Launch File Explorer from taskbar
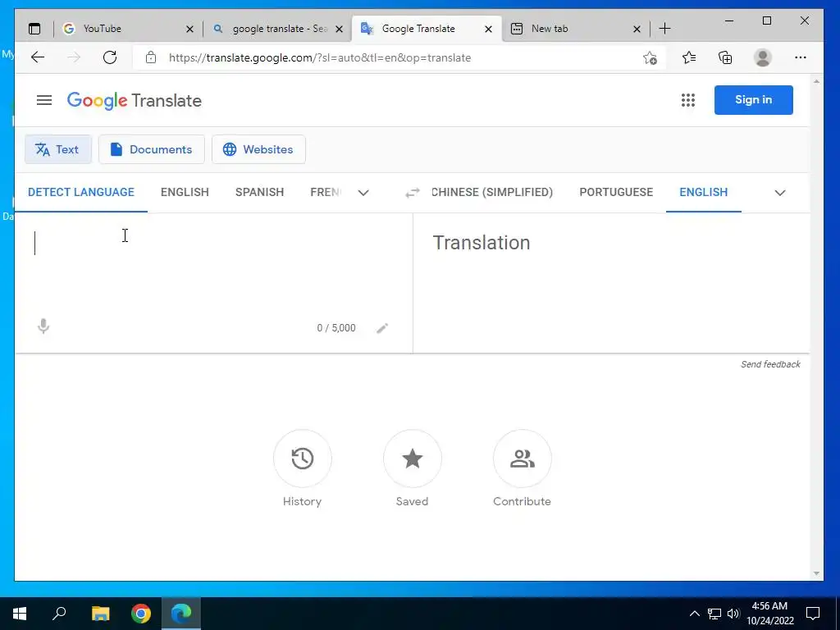Image resolution: width=840 pixels, height=630 pixels. coord(100,614)
